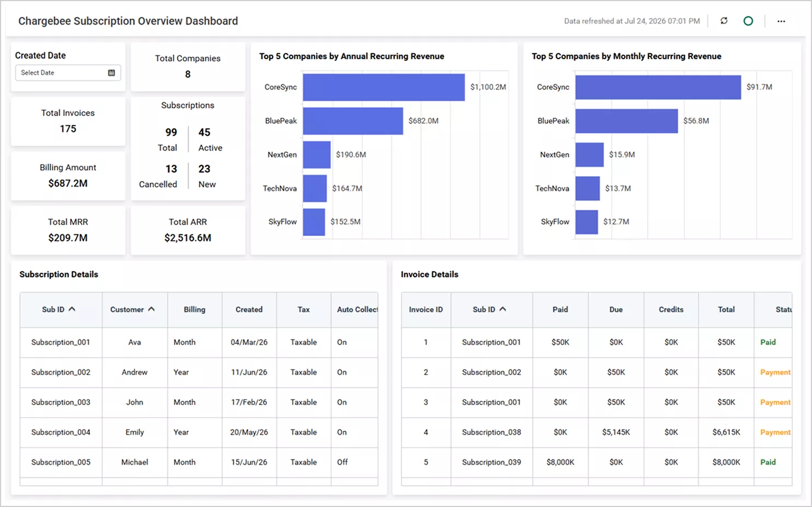The image size is (812, 507).
Task: Open the three-dot more options menu
Action: [781, 21]
